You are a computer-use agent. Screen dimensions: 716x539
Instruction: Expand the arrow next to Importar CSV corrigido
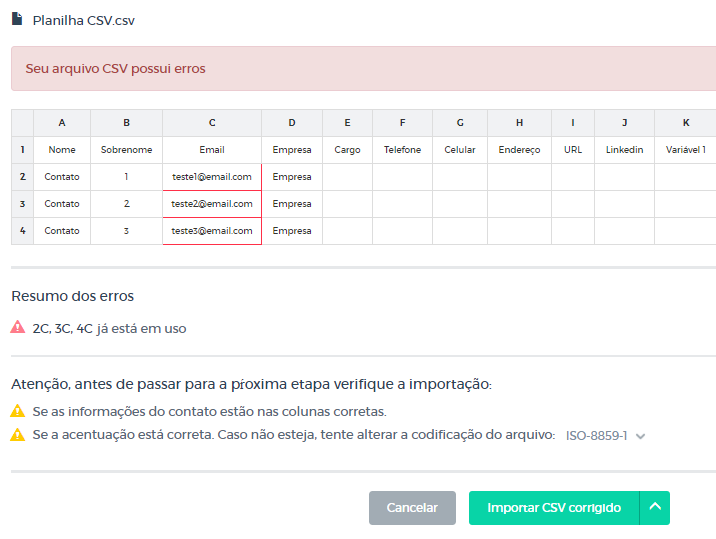pyautogui.click(x=654, y=508)
